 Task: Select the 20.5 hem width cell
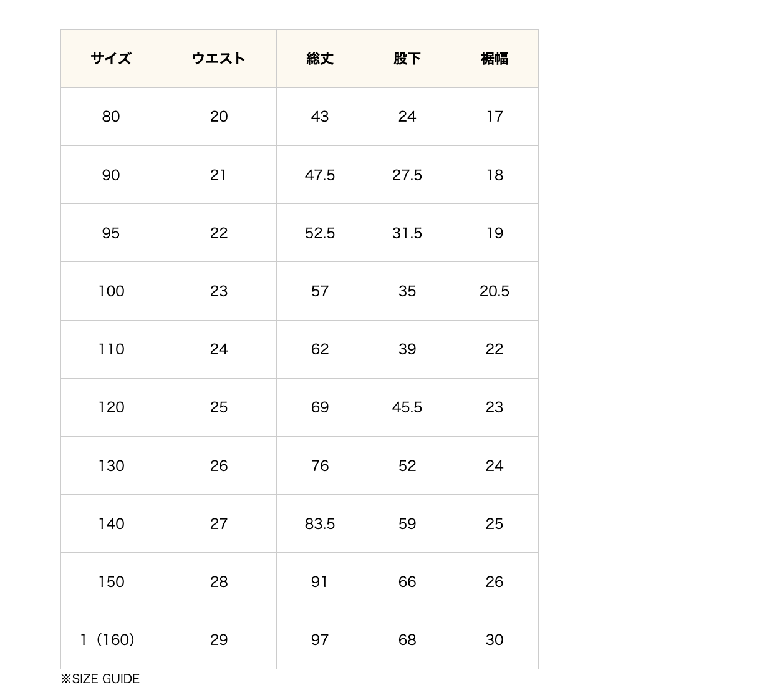495,291
